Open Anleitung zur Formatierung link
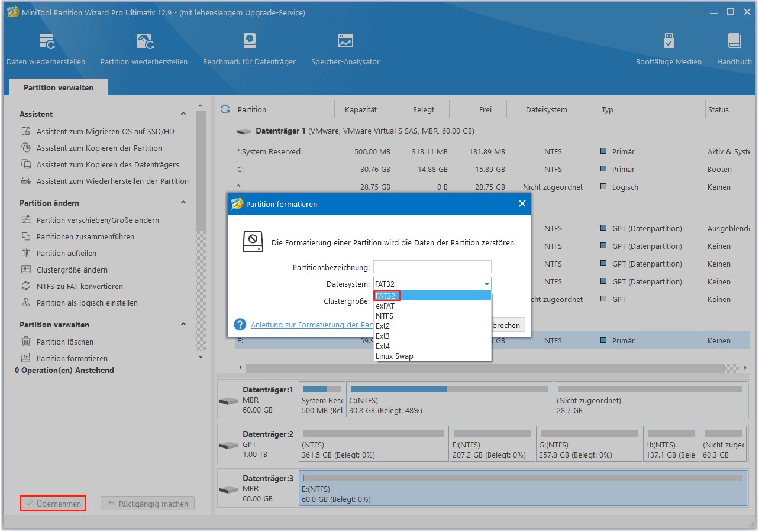Image resolution: width=759 pixels, height=532 pixels. coord(312,325)
